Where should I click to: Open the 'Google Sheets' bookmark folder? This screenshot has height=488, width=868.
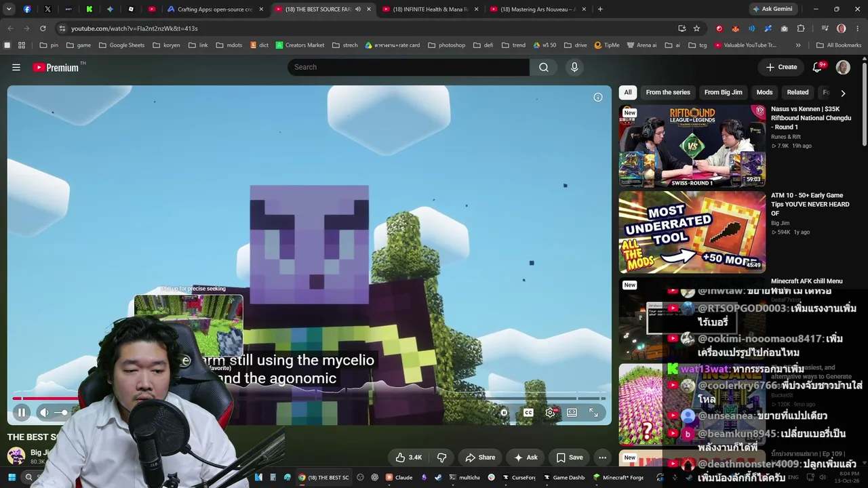122,45
